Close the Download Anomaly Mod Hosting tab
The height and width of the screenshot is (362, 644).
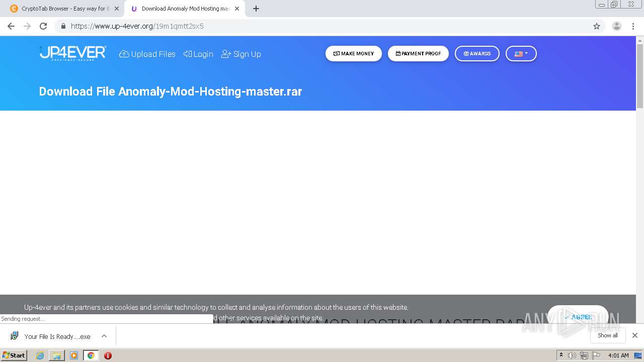pos(237,9)
